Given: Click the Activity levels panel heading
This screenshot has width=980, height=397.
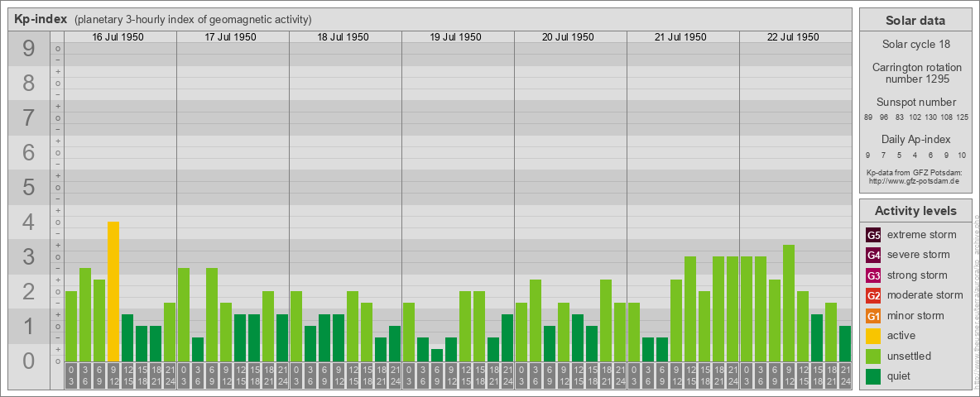Looking at the screenshot, I should coord(915,211).
